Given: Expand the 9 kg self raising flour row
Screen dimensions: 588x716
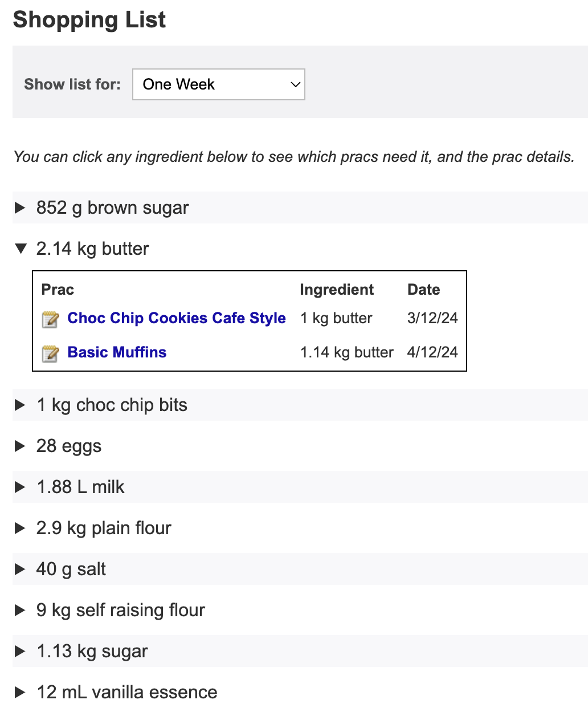Looking at the screenshot, I should (300, 610).
